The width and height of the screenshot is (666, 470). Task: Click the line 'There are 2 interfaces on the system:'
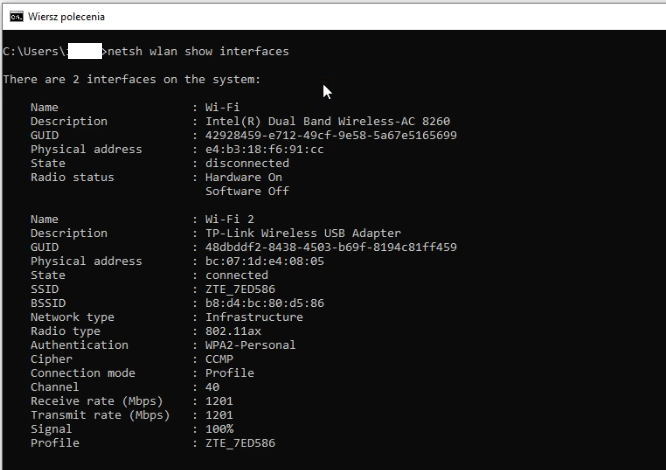pos(132,79)
